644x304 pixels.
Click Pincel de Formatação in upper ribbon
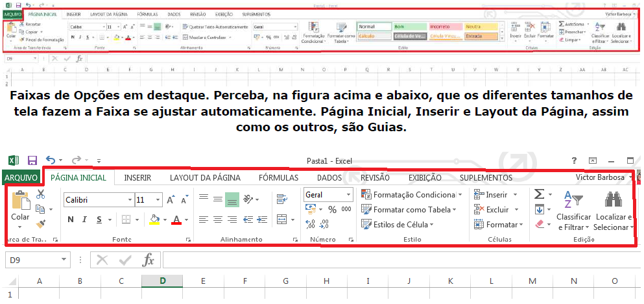(42, 40)
